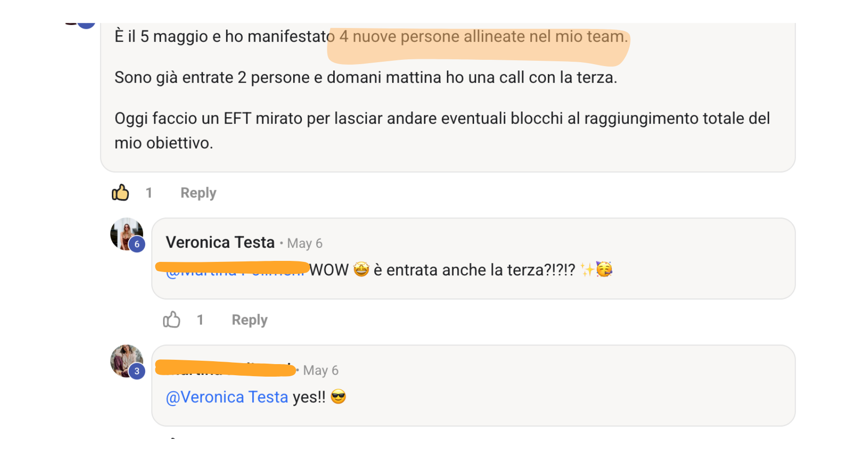
Task: Show likes count beside top comment thumbs-up
Action: point(149,193)
